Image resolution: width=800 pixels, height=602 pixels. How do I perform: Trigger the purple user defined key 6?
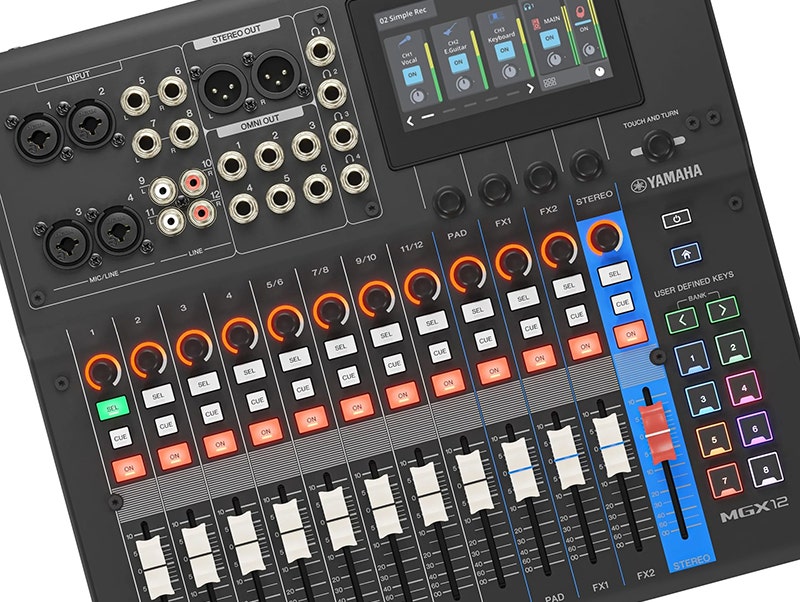click(x=755, y=429)
